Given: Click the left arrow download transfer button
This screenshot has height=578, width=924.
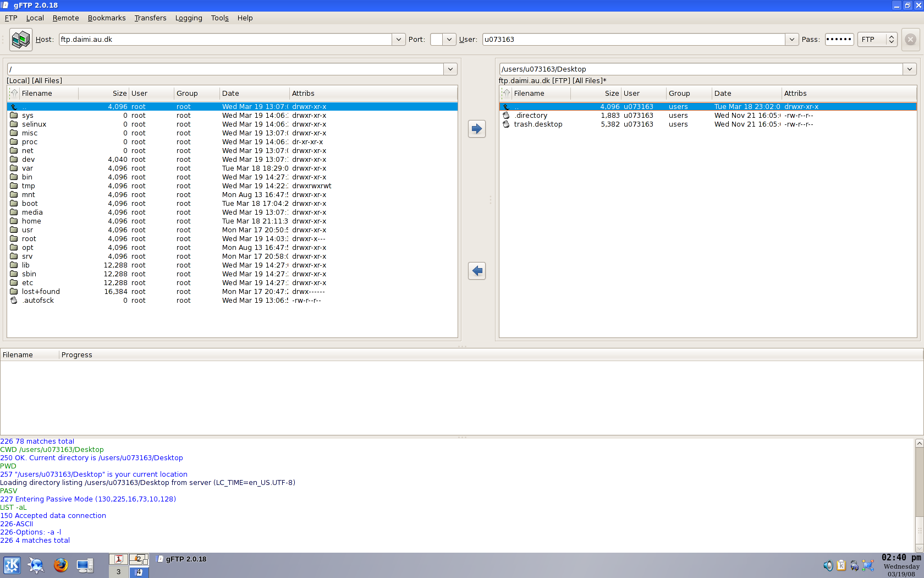Looking at the screenshot, I should click(x=477, y=271).
